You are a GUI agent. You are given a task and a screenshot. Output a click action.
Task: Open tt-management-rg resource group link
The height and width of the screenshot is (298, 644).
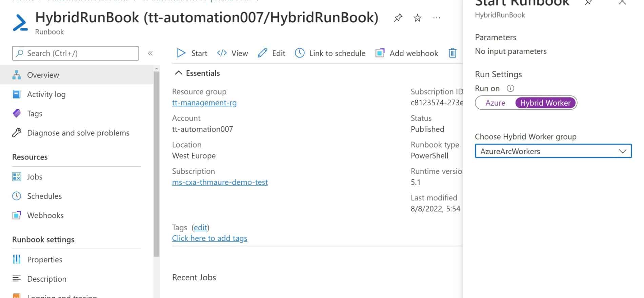point(204,103)
